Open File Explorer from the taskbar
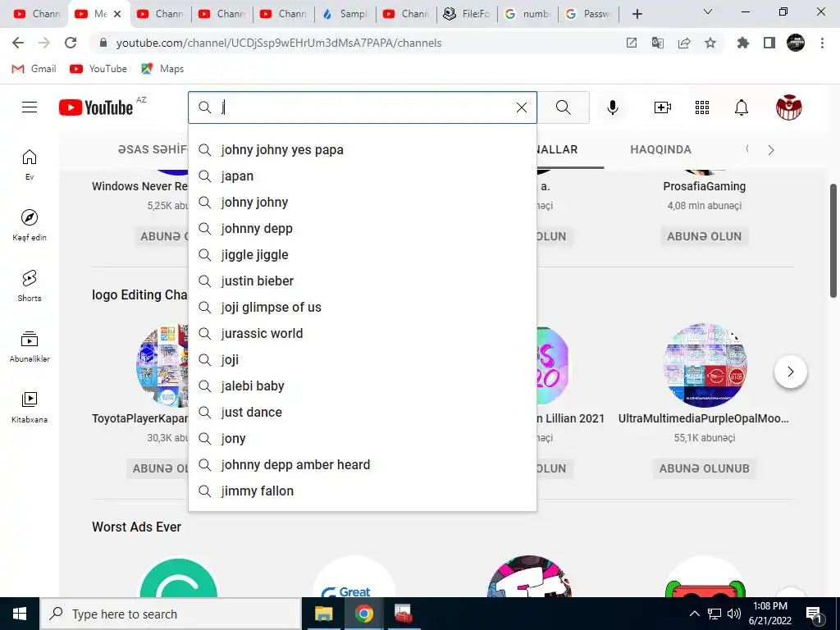This screenshot has width=840, height=630. click(323, 614)
